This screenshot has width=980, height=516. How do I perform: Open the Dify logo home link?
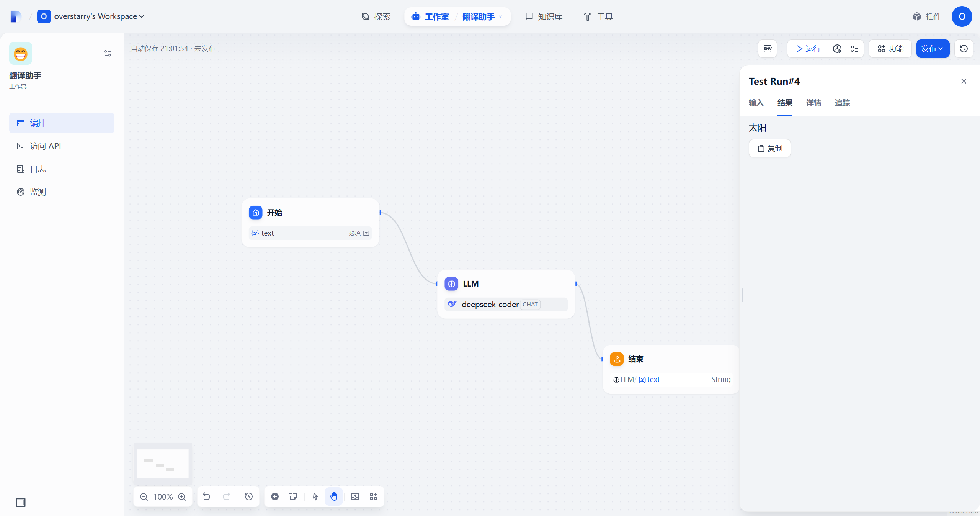pos(16,16)
